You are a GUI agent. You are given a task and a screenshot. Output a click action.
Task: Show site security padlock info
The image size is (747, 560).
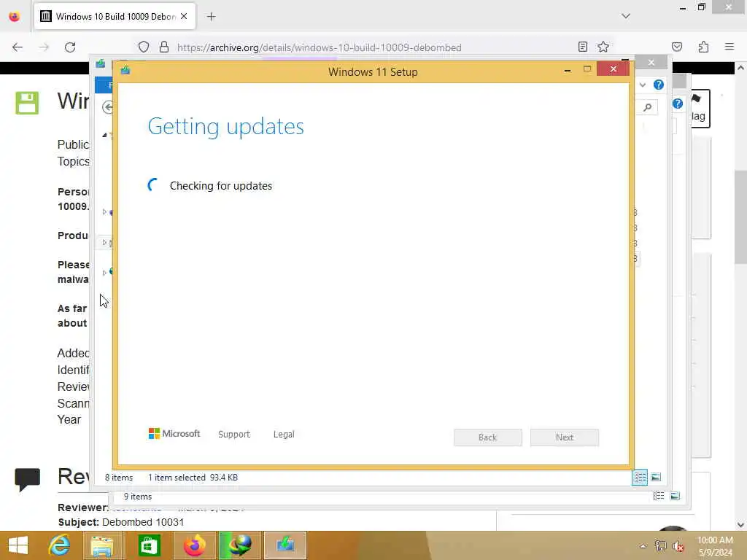pyautogui.click(x=164, y=47)
